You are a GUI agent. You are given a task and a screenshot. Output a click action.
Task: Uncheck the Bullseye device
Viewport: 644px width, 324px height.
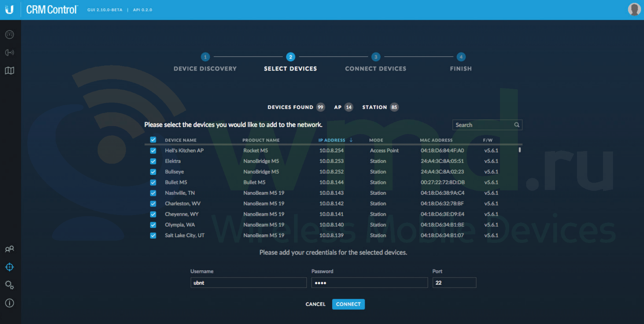pyautogui.click(x=153, y=172)
